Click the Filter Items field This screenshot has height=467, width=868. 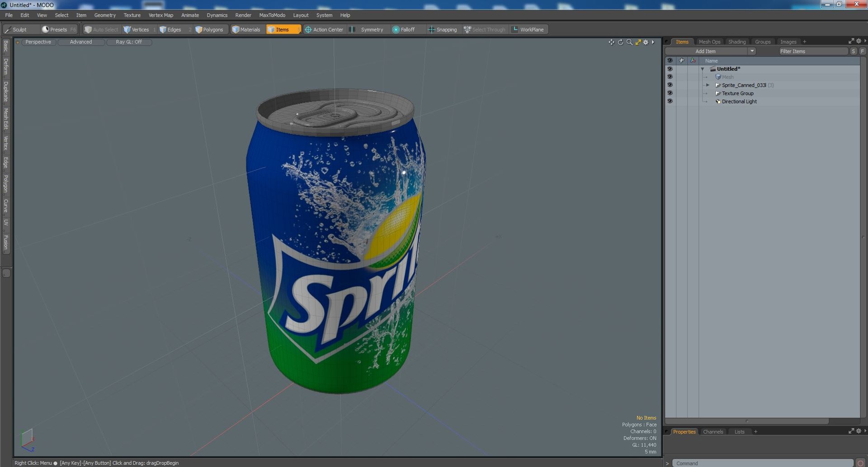(813, 51)
